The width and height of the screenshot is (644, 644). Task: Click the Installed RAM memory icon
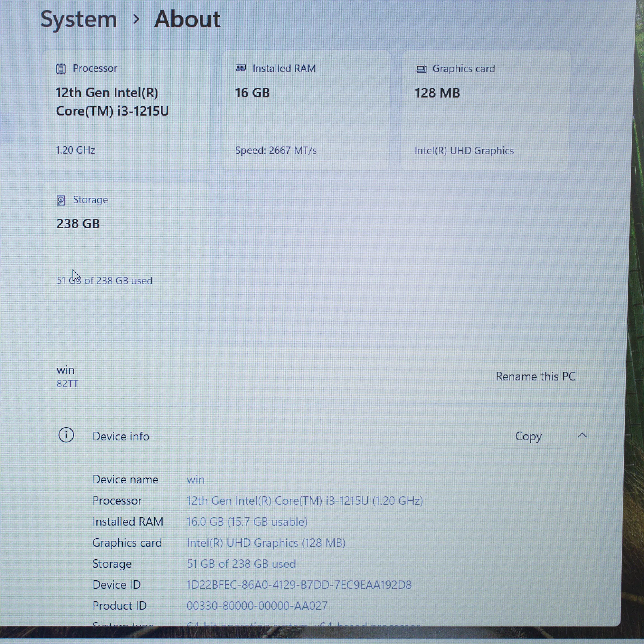pos(240,68)
